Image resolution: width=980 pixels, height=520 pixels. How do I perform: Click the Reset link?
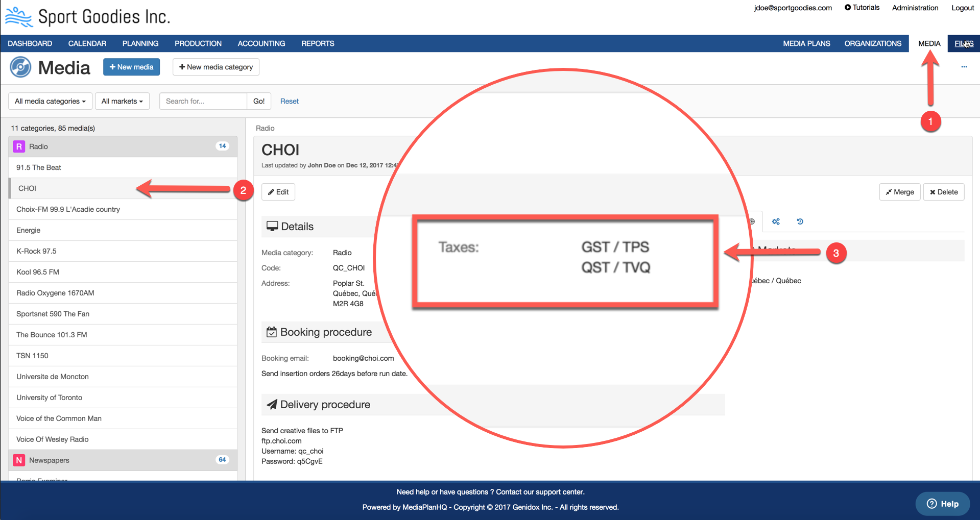[289, 101]
